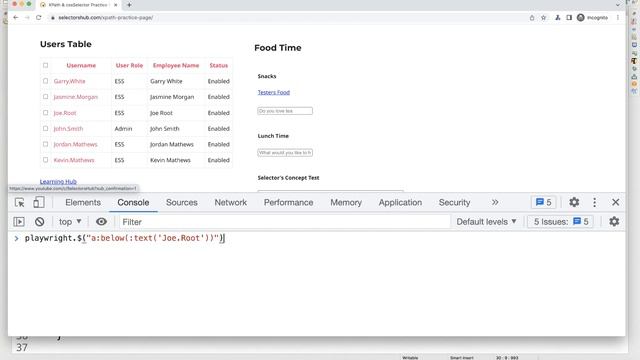This screenshot has height=360, width=640.
Task: Check the Garry.White row checkbox
Action: [45, 81]
